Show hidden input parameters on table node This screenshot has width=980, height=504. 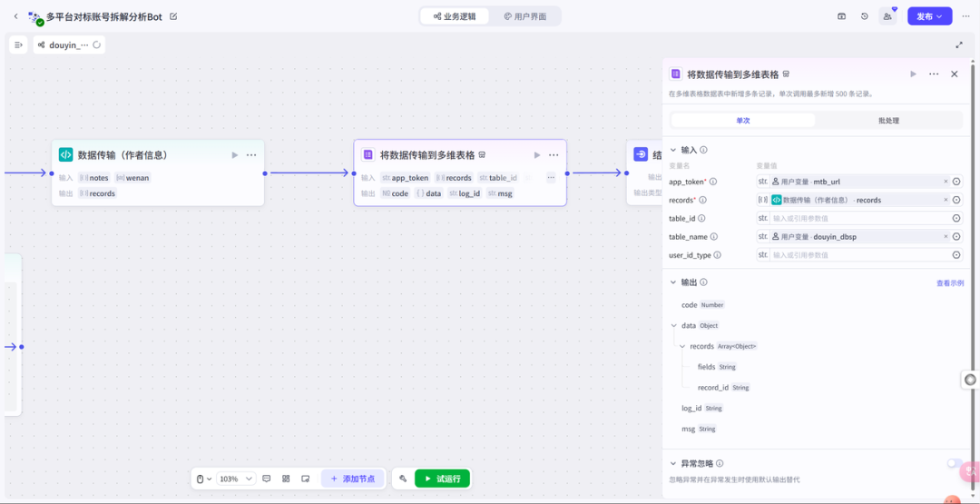(x=551, y=178)
